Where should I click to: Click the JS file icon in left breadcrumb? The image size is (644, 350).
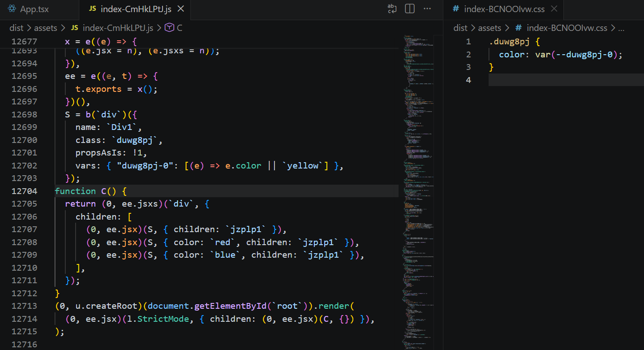point(75,28)
